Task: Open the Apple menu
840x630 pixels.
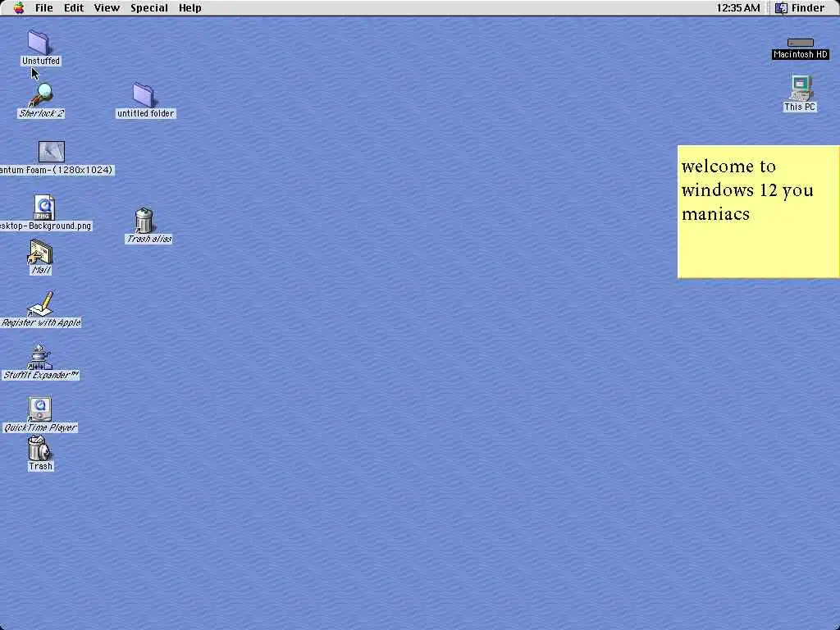Action: pos(19,8)
